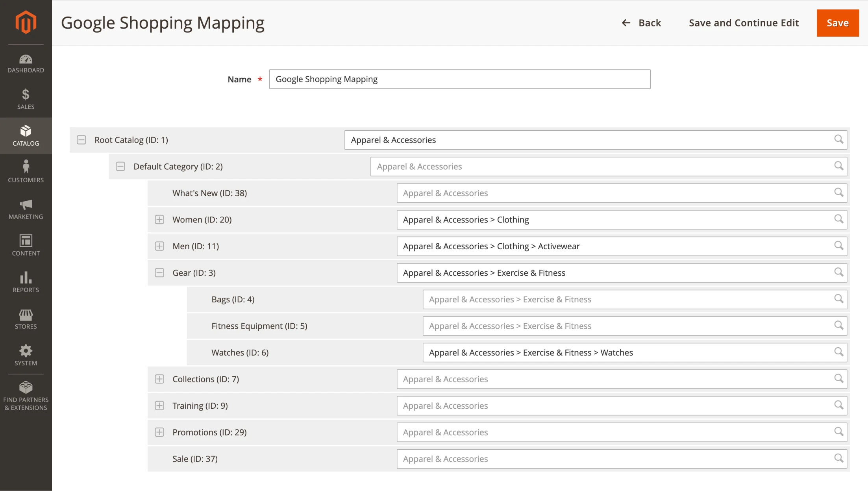This screenshot has height=491, width=868.
Task: Select the Marketing megaphone icon
Action: pyautogui.click(x=26, y=208)
